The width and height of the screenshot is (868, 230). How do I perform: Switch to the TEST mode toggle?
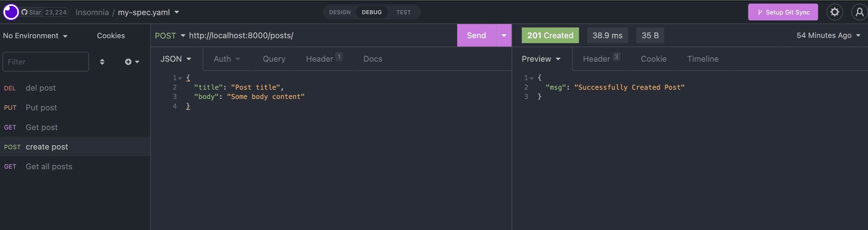pos(403,12)
